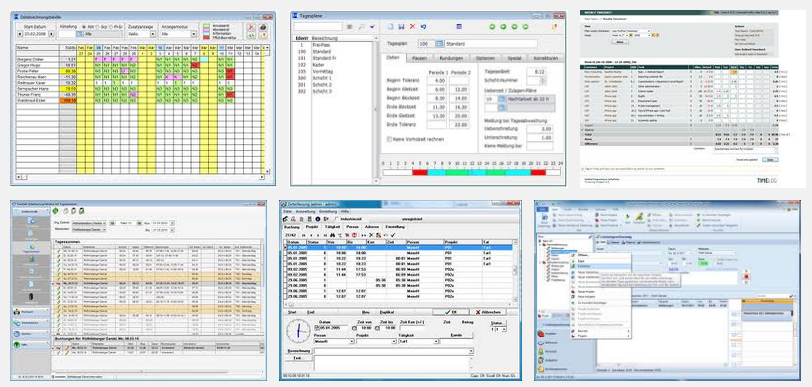Open the Projekt tab in Zeiterfassung
Image resolution: width=812 pixels, height=387 pixels.
(311, 227)
